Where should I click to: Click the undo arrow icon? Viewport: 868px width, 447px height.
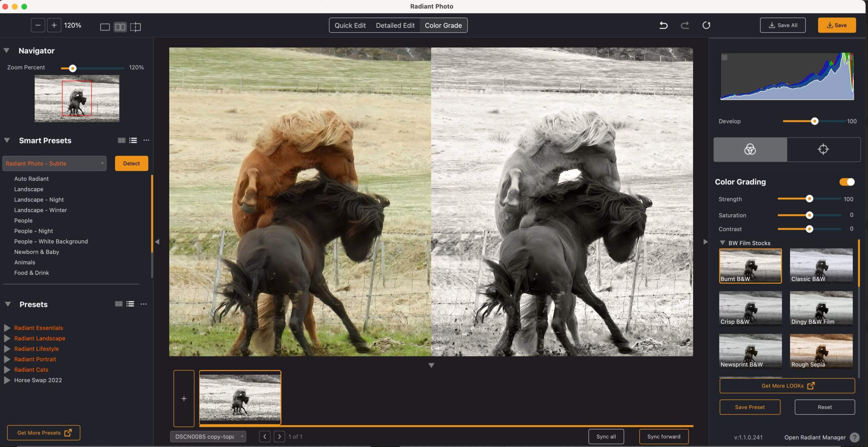(x=663, y=25)
